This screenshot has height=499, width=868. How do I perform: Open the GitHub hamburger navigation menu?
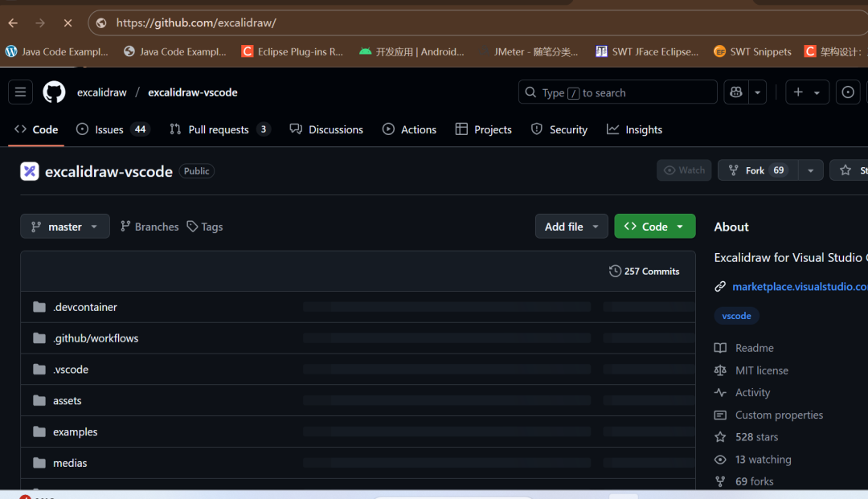(20, 92)
